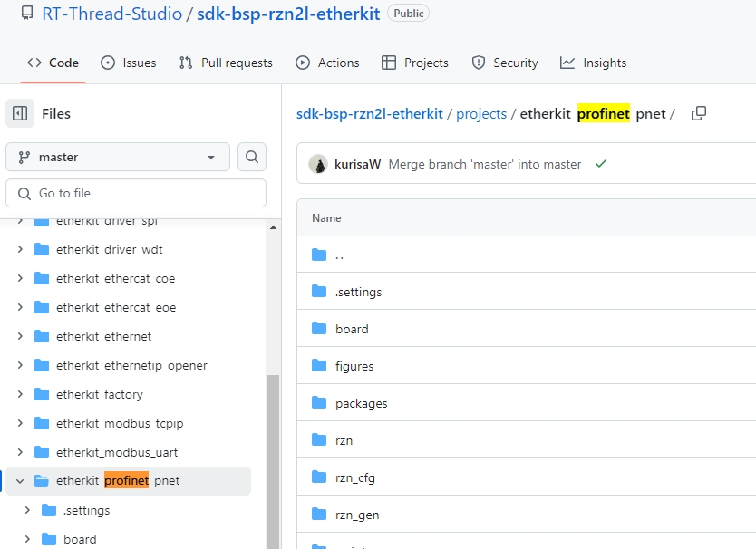This screenshot has width=756, height=549.
Task: Click the file tree scrollbar thumb
Action: click(274, 462)
